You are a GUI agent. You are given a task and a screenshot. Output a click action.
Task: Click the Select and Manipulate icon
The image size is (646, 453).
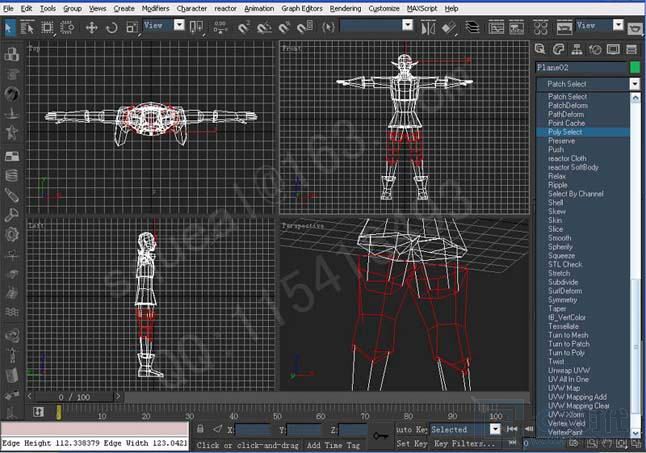[x=220, y=27]
